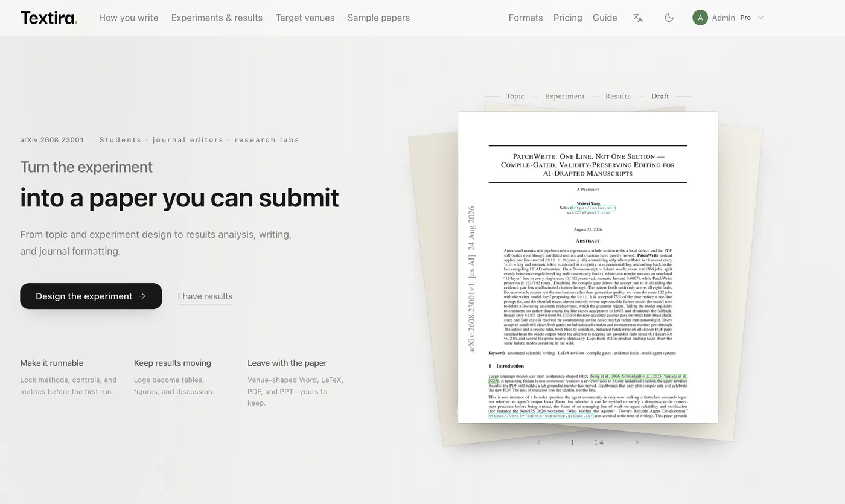Screen dimensions: 845x504
Task: Click the Leave with the paper heading
Action: pyautogui.click(x=287, y=363)
